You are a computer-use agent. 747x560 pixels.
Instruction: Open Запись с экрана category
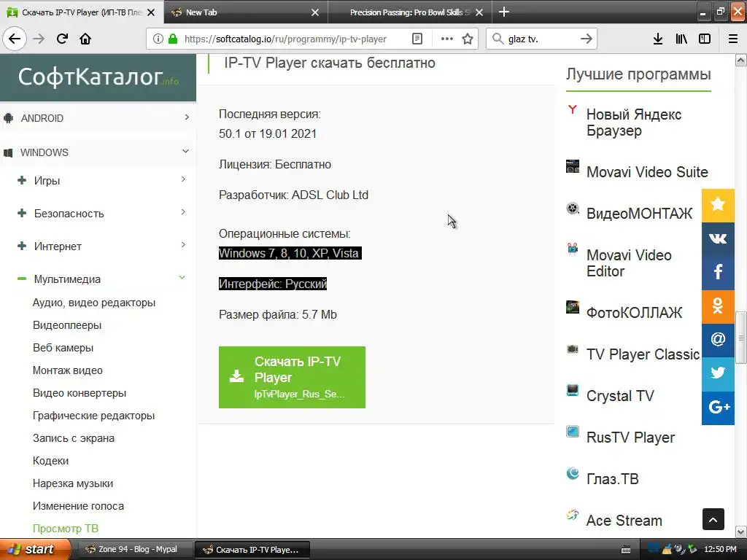74,438
